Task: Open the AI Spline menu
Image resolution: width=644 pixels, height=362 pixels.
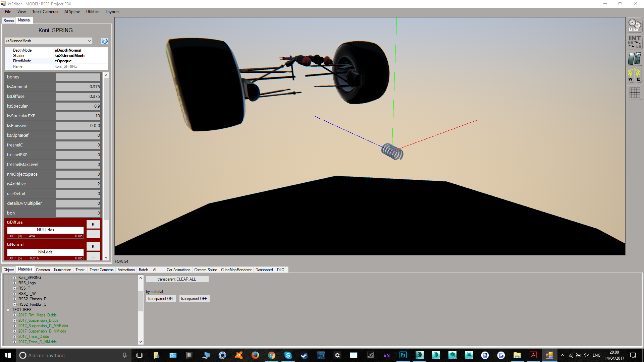Action: pos(72,12)
